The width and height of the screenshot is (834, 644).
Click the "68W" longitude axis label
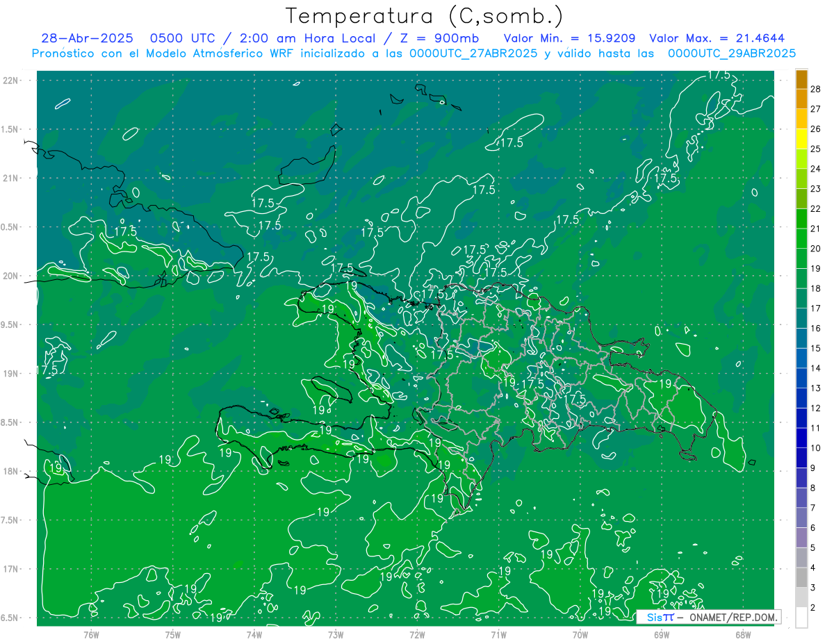click(742, 635)
